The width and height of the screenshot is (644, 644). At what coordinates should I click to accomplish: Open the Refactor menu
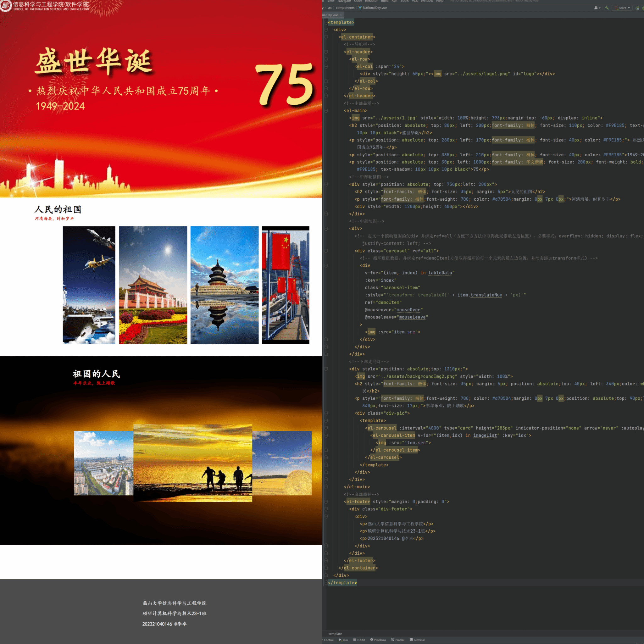pyautogui.click(x=371, y=1)
